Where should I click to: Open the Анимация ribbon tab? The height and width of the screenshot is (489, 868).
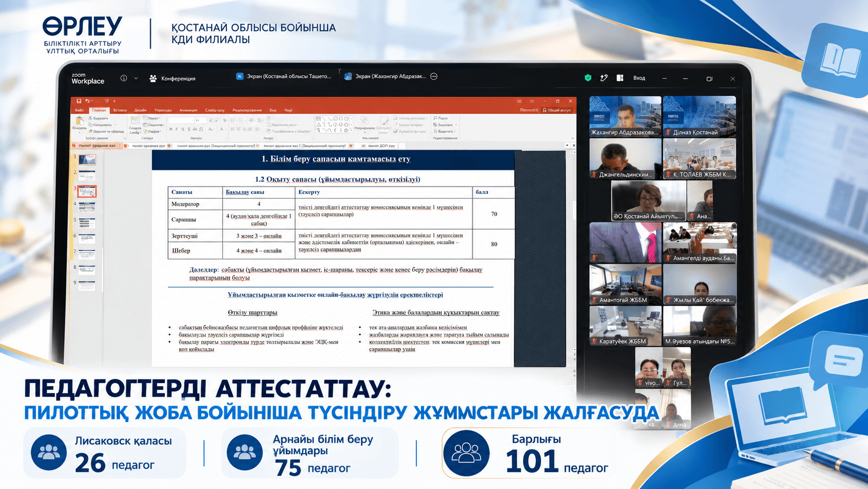tap(188, 110)
